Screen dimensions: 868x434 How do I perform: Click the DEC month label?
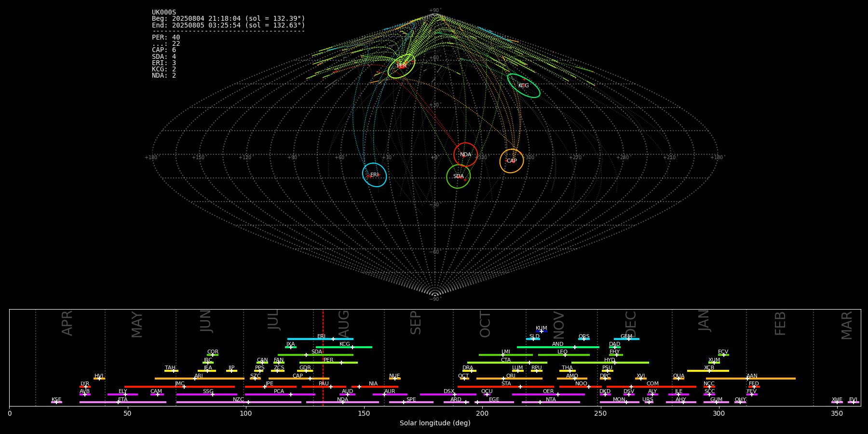[x=631, y=324]
